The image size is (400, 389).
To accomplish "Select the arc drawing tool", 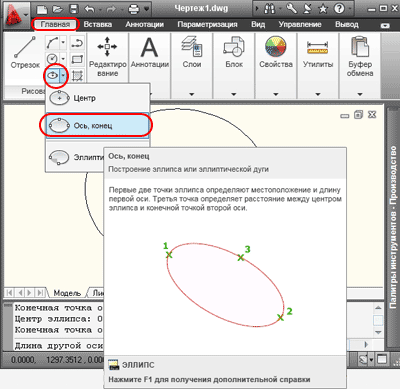I will 52,43.
